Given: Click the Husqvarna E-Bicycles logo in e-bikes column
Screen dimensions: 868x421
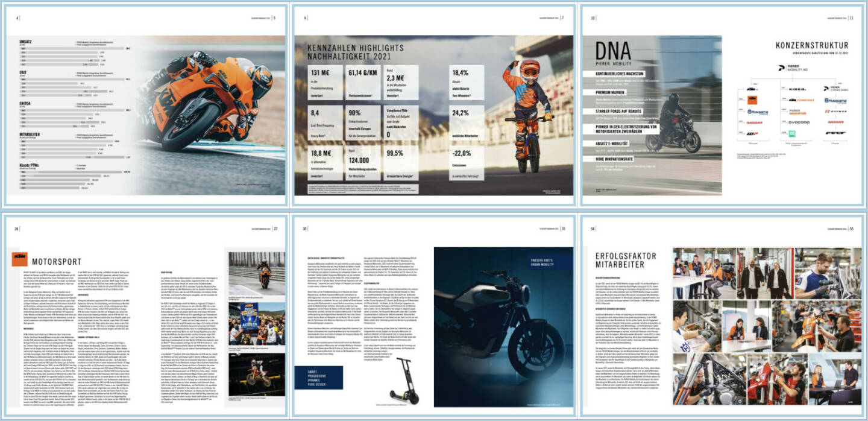Looking at the screenshot, I should (835, 101).
